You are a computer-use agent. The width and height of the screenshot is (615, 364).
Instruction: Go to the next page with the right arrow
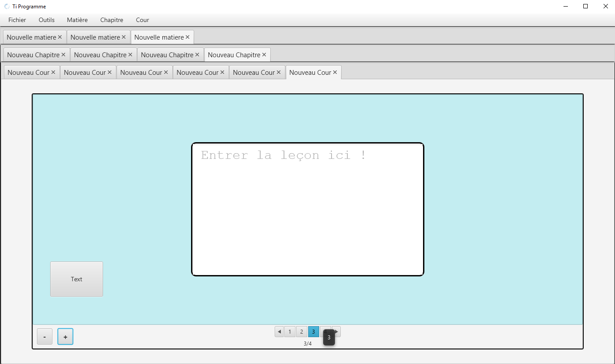click(337, 332)
